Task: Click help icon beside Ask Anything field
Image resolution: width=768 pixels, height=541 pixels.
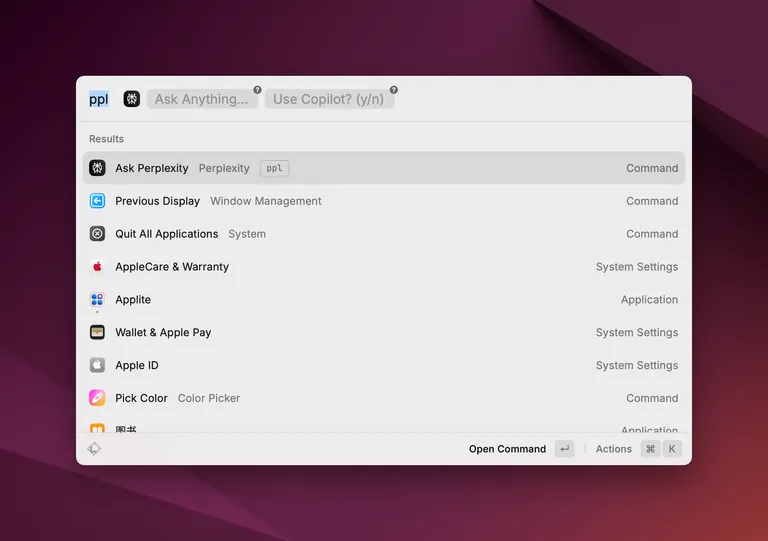Action: (x=257, y=90)
